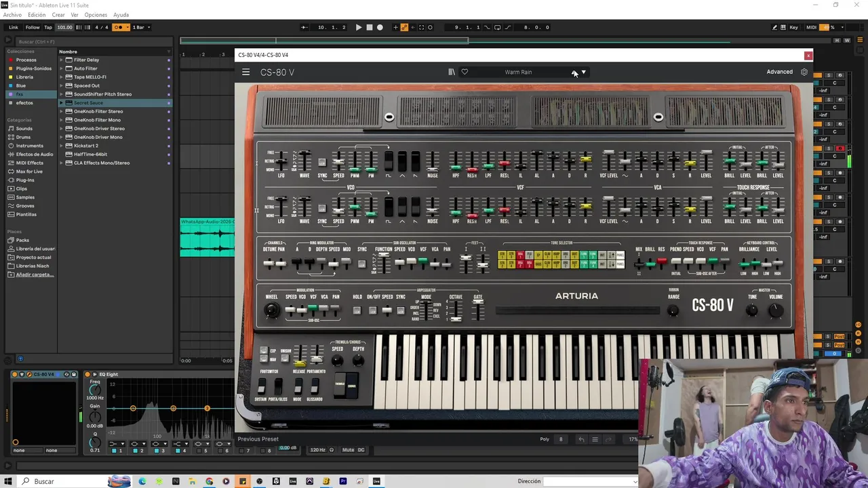Viewport: 868px width, 488px height.
Task: Open the Archivo menu
Action: pyautogui.click(x=12, y=15)
